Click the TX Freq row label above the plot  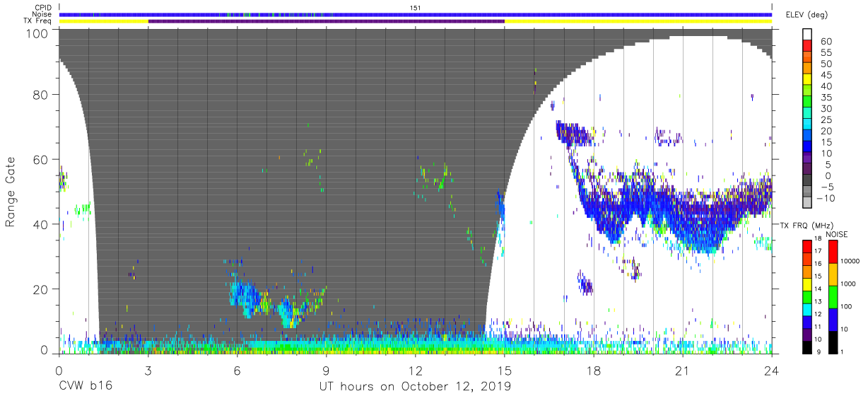coord(38,21)
